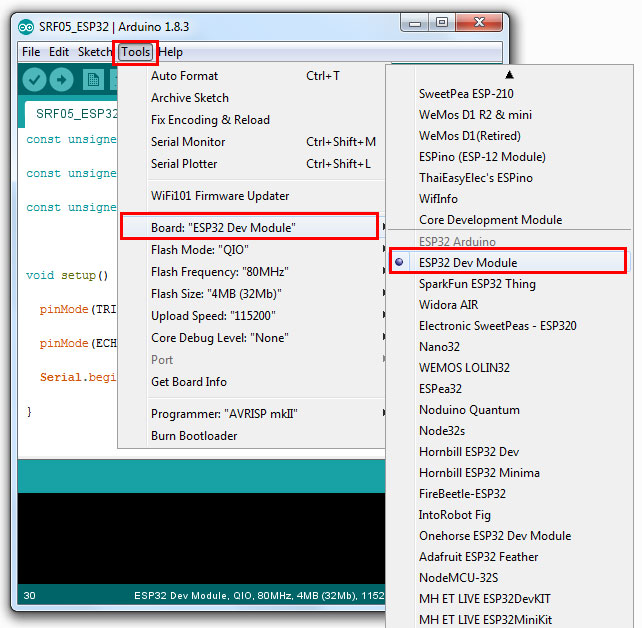
Task: Select WeMos D1 R2 & mini board
Action: pos(509,115)
